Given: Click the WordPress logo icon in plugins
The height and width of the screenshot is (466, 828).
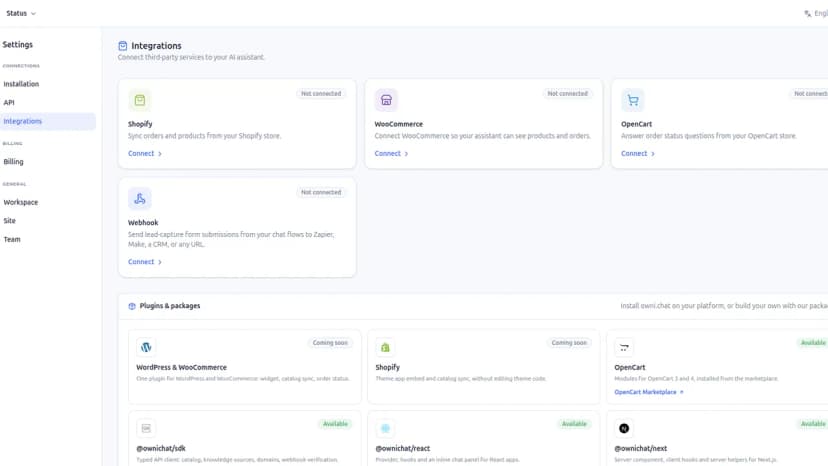Looking at the screenshot, I should [x=146, y=347].
